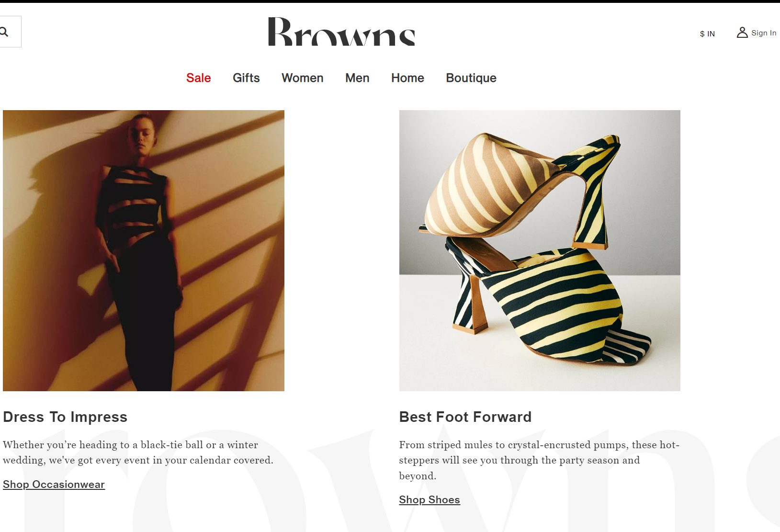Open the Home menu
The width and height of the screenshot is (780, 532).
407,78
